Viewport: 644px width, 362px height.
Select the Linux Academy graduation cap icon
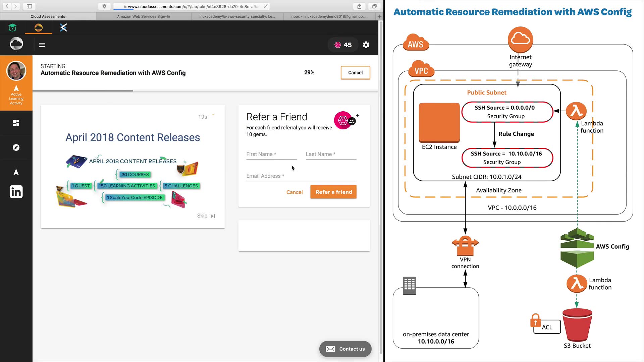click(x=12, y=27)
